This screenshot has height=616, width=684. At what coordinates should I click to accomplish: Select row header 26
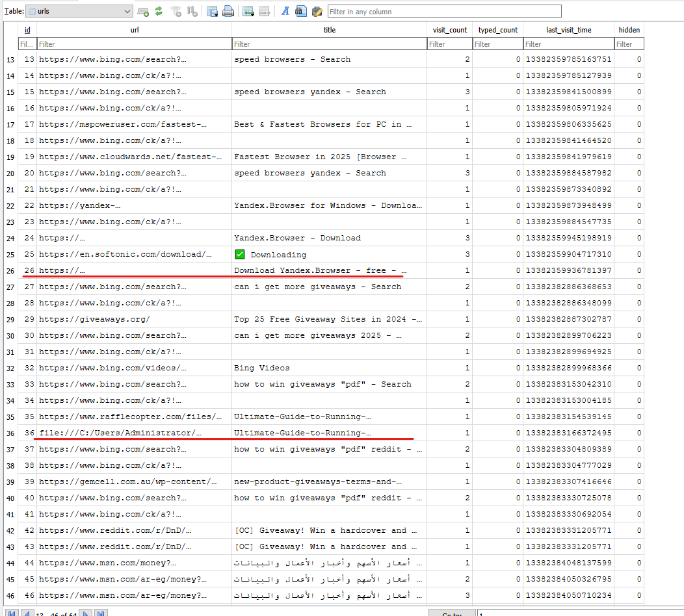11,271
